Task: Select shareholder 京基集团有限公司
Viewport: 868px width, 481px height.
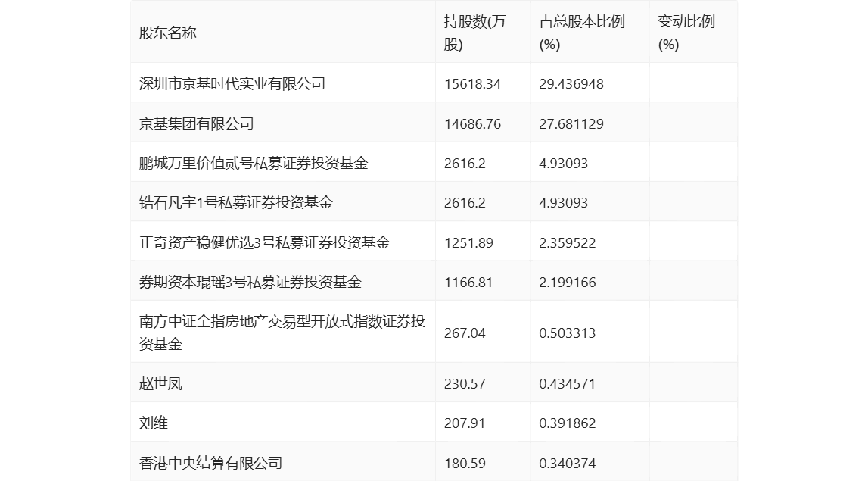Action: click(x=197, y=123)
